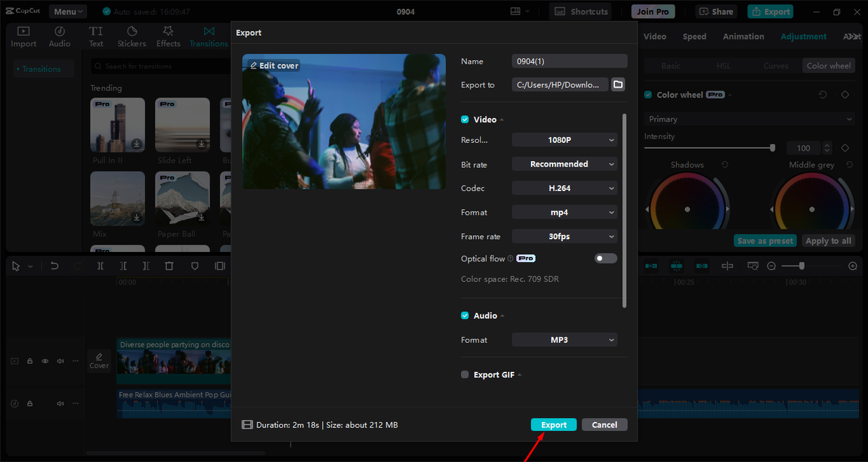Open more options for the video track

pos(76,361)
